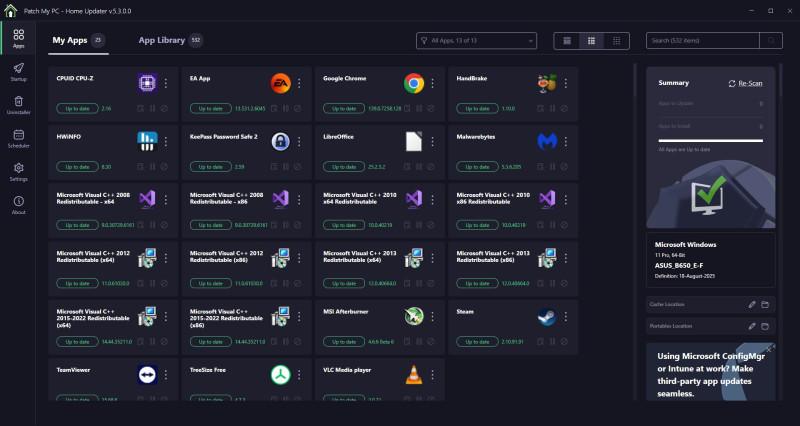Click Up to date button for KeePass
The image size is (800, 426).
211,167
